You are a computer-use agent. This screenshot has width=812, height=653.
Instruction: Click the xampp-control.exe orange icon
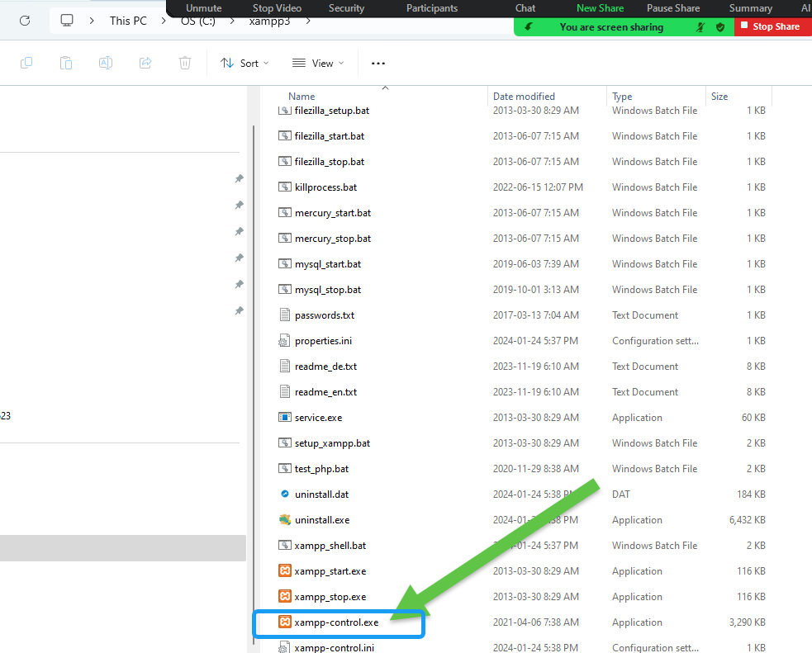point(284,622)
